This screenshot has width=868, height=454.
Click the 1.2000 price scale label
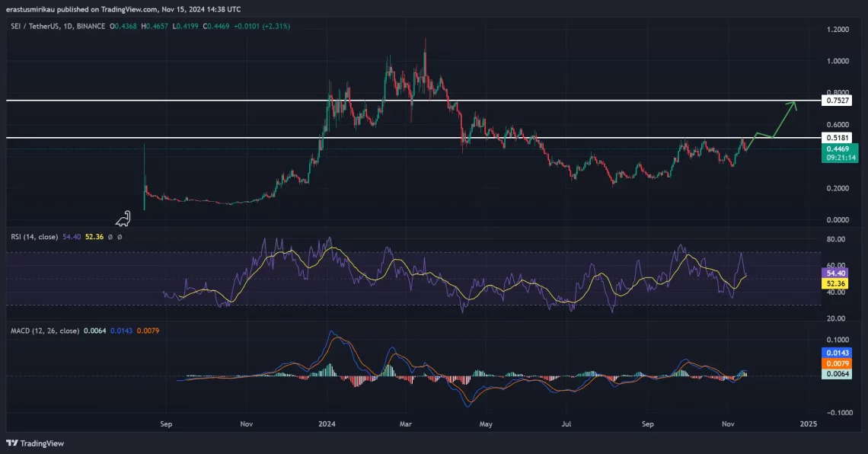click(x=838, y=30)
